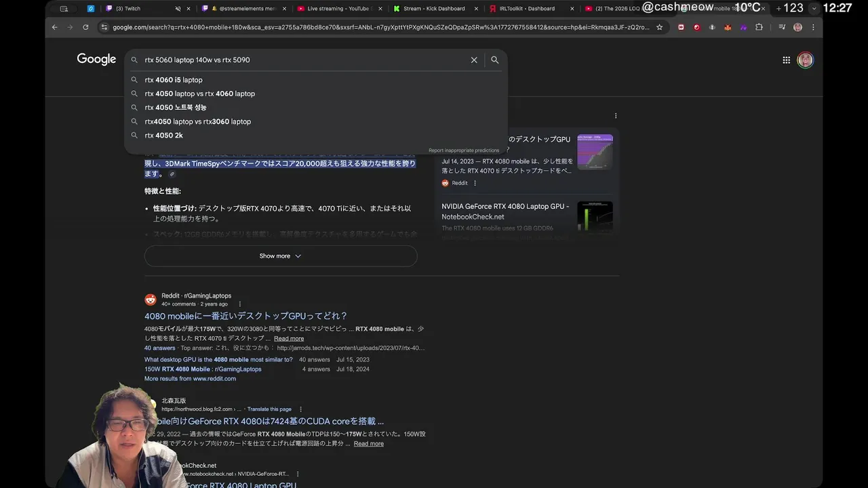Click Read more on 北森瓦版 snippet
868x488 pixels.
pyautogui.click(x=369, y=443)
